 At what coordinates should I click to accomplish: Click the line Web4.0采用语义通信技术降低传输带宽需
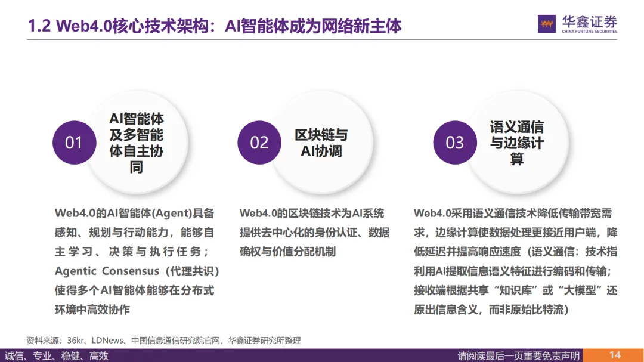[x=513, y=214]
